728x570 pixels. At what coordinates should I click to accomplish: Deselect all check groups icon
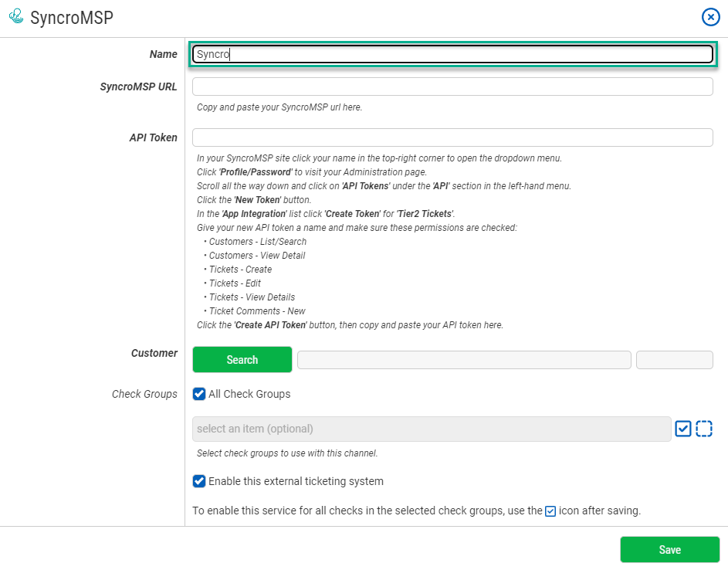coord(704,429)
